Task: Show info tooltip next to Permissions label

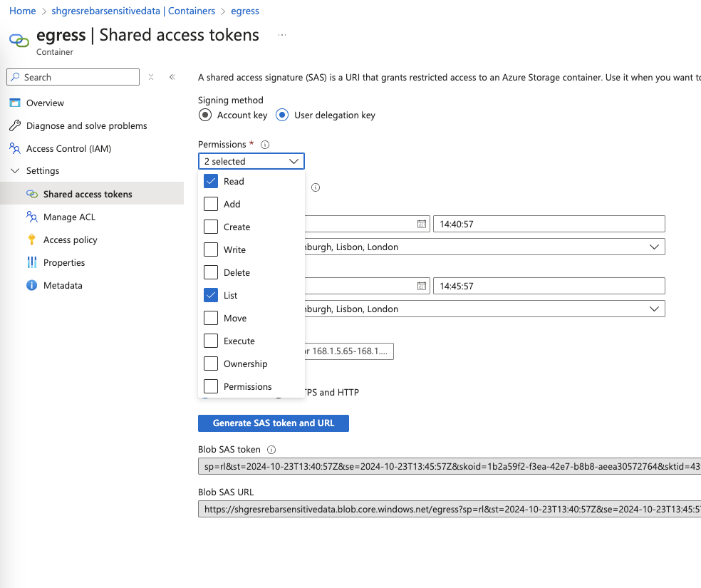Action: (x=265, y=145)
